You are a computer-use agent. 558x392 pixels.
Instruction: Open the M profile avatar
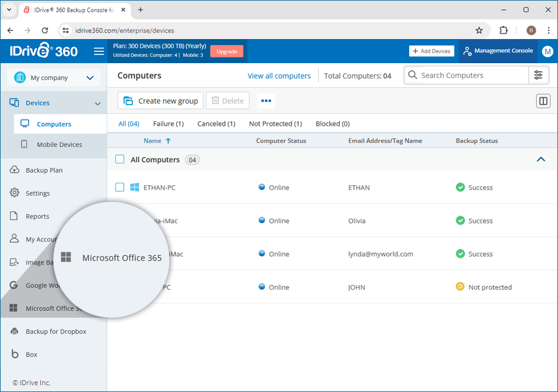(547, 51)
